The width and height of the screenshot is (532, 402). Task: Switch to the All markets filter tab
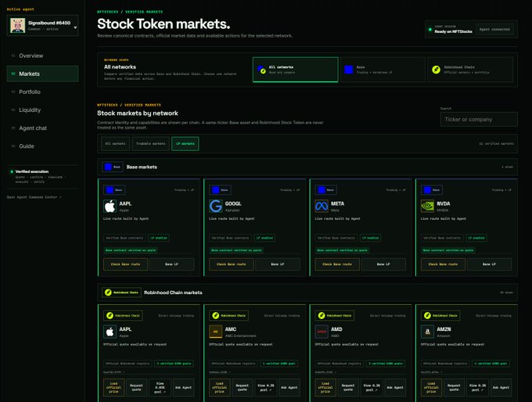click(x=115, y=144)
